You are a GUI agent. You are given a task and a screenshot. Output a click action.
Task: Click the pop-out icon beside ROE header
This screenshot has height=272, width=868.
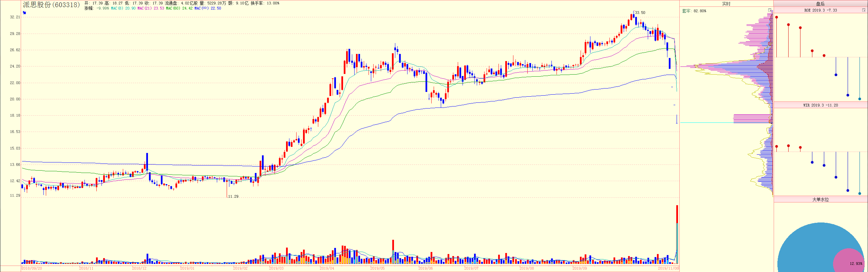tap(864, 11)
